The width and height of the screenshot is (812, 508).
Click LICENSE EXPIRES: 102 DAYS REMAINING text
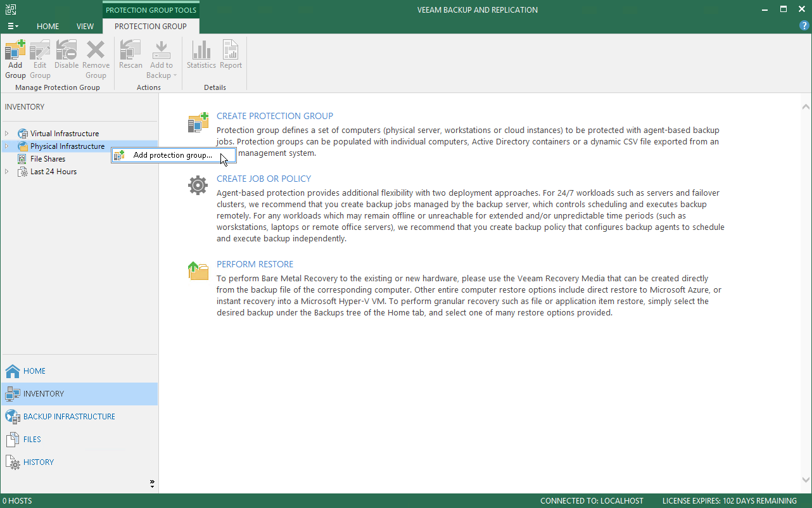730,501
